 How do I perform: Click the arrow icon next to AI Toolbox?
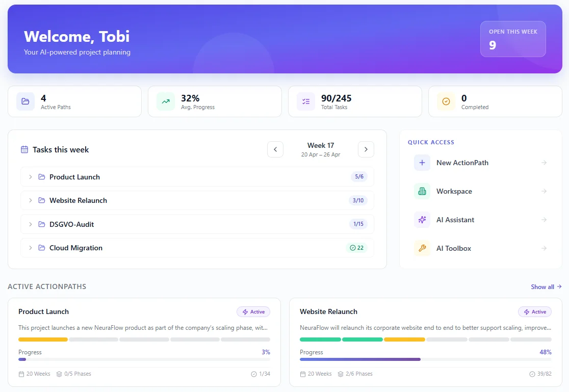[544, 248]
